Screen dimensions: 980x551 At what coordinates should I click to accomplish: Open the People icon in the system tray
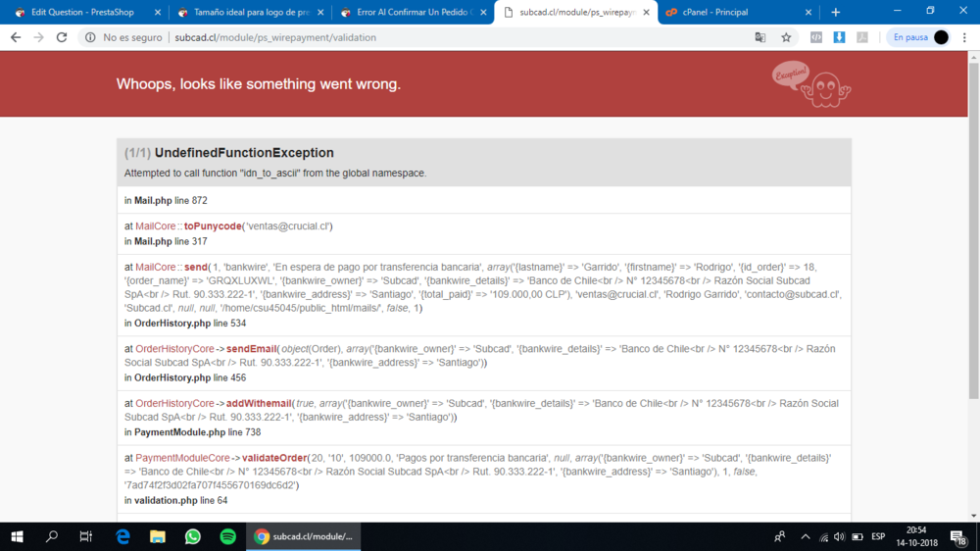779,536
